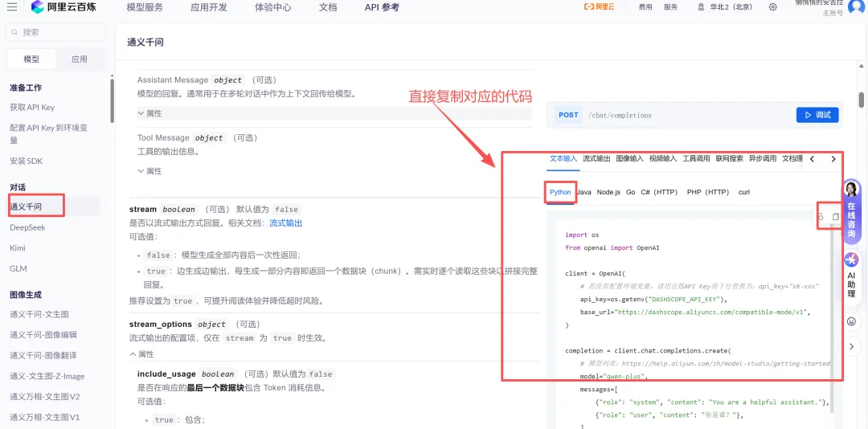Select the 文本输入 example tab
The height and width of the screenshot is (429, 868).
563,158
